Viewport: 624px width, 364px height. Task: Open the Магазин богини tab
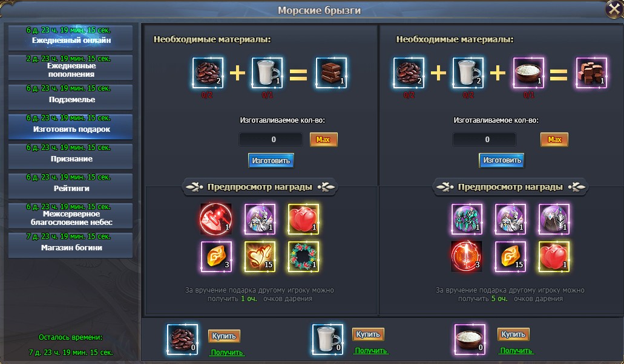(x=71, y=245)
